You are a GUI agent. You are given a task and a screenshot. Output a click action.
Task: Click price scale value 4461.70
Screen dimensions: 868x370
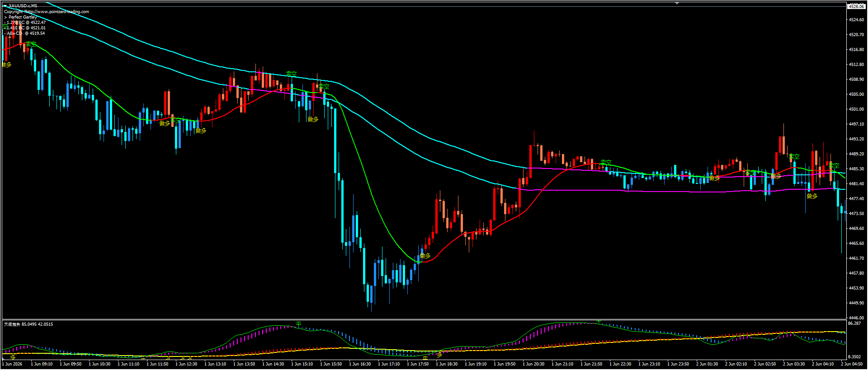click(x=856, y=258)
